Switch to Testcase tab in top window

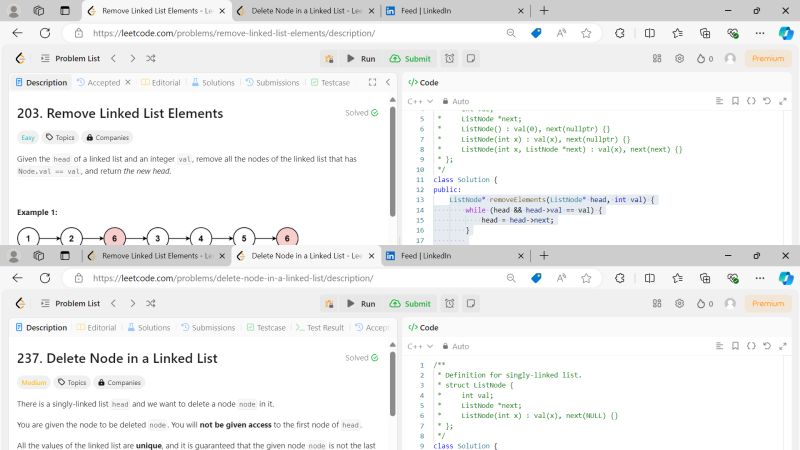331,82
